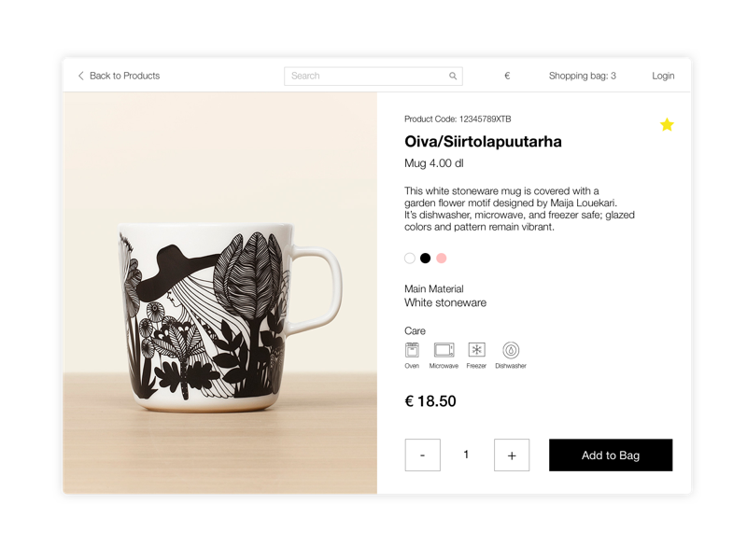Click the search magnifier icon
The width and height of the screenshot is (747, 560).
[x=453, y=77]
